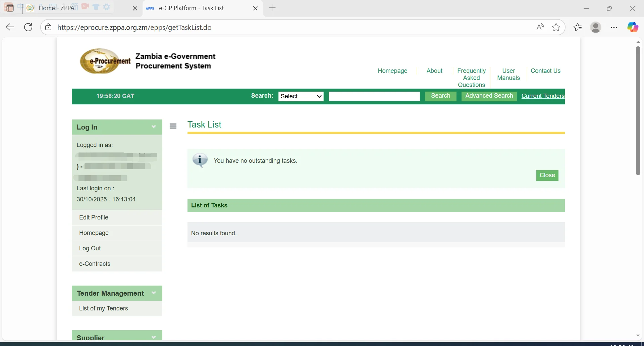Close the no outstanding tasks message
The width and height of the screenshot is (644, 346).
[x=547, y=176]
